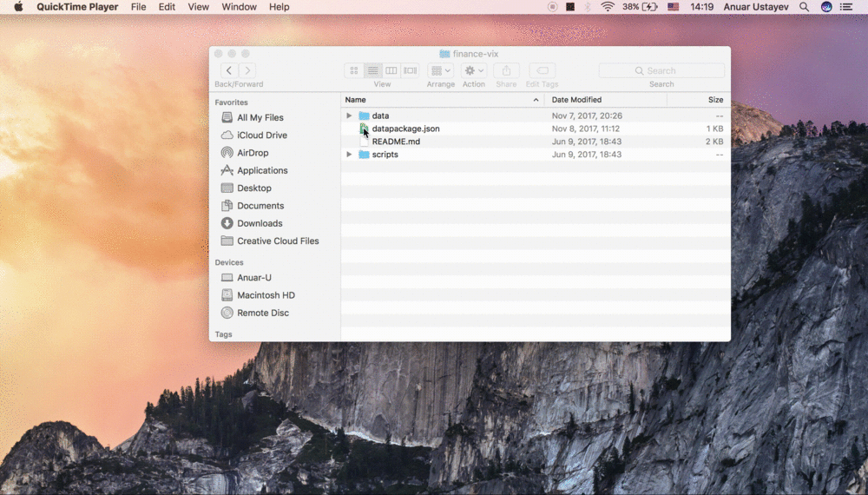Open Notification Center list icon

845,7
